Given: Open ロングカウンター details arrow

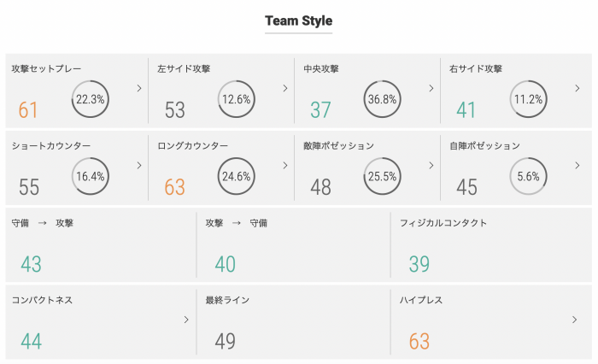Looking at the screenshot, I should (x=285, y=165).
